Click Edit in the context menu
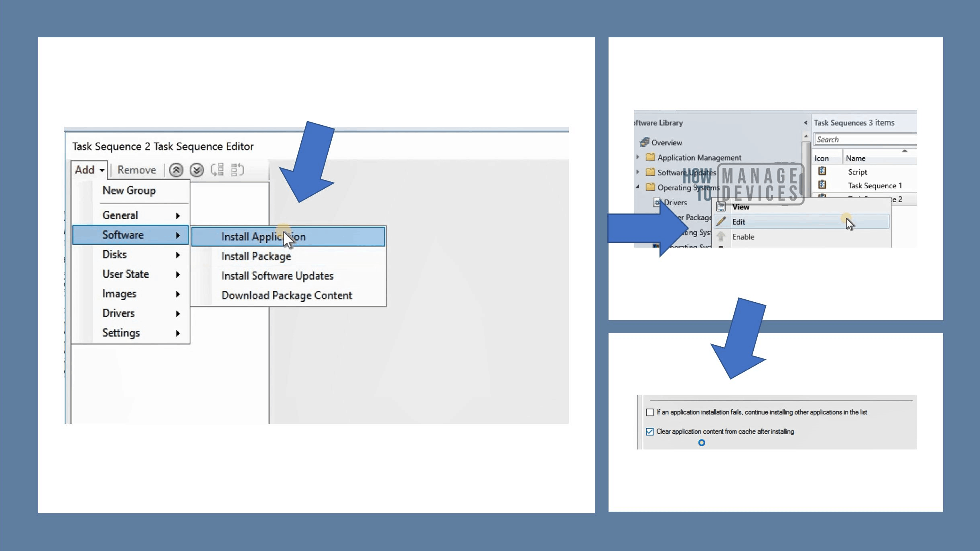This screenshot has height=551, width=980. 801,222
